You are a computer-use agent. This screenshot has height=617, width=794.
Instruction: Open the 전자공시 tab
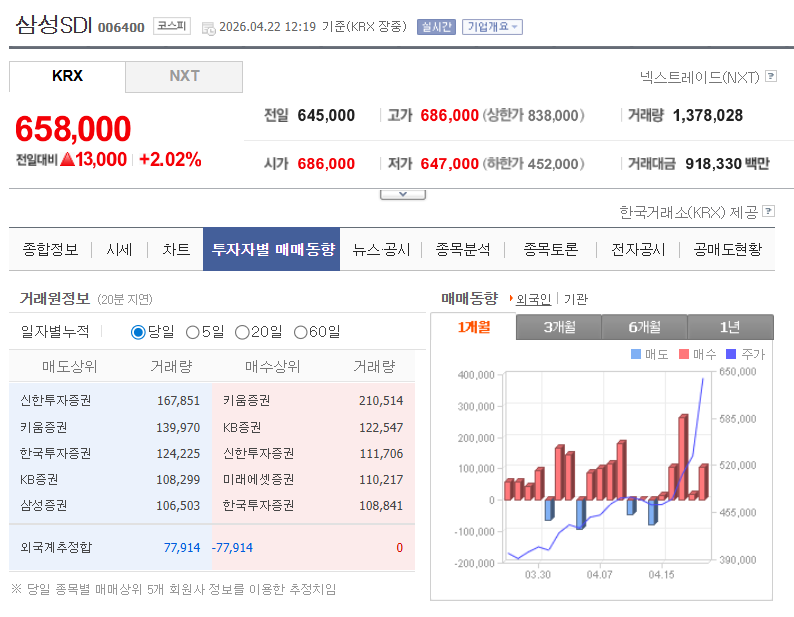point(638,249)
